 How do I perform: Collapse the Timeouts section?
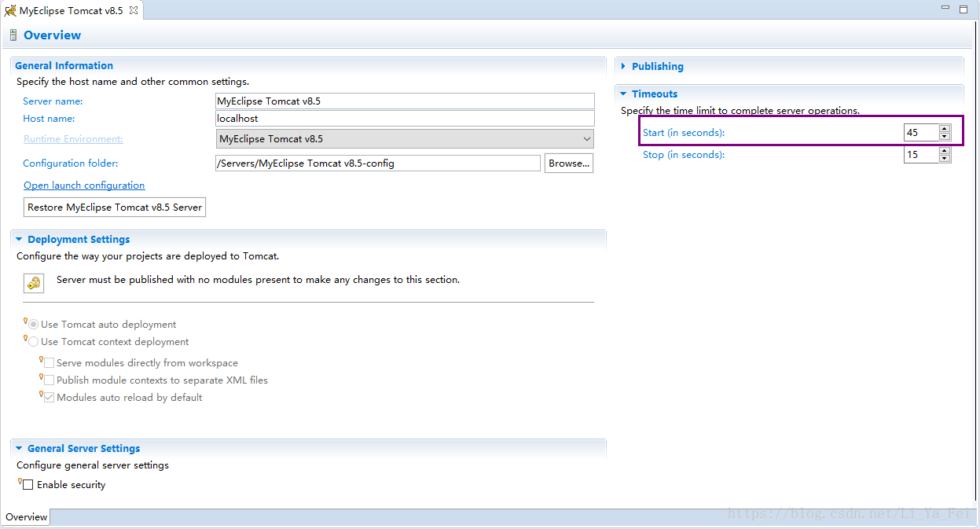[623, 94]
